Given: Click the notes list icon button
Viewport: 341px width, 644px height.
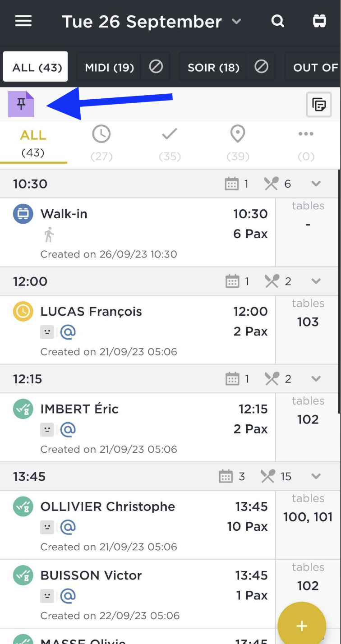Looking at the screenshot, I should (x=319, y=105).
